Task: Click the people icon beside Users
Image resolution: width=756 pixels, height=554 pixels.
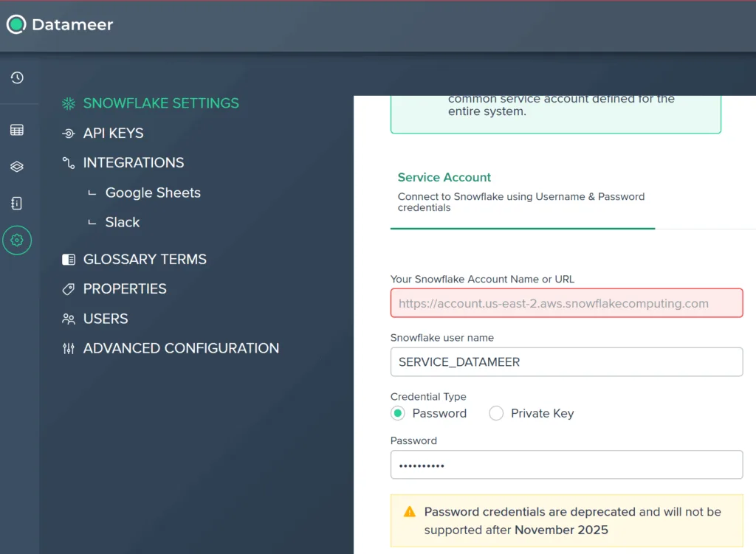Action: pyautogui.click(x=69, y=319)
